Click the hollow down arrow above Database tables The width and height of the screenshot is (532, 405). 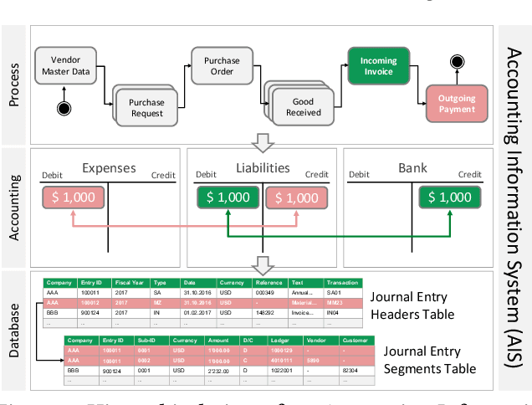point(263,266)
